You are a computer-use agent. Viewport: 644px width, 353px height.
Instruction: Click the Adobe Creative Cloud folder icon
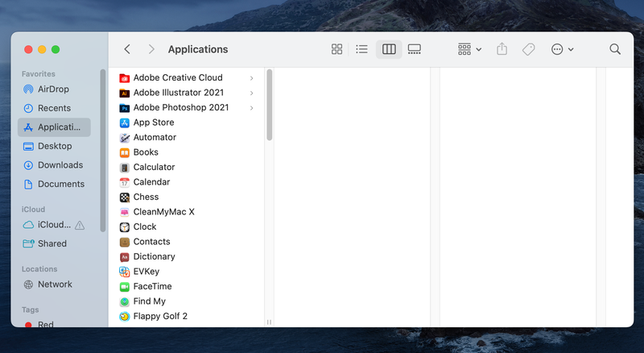(125, 78)
